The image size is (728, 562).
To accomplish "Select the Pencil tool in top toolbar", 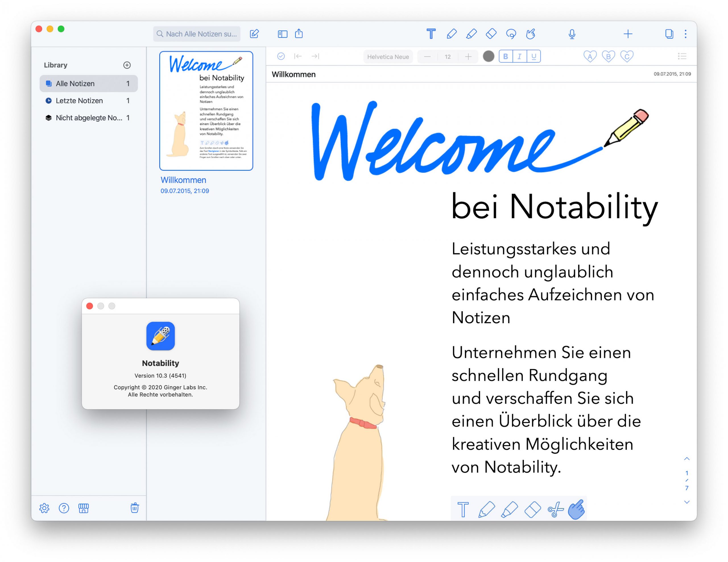I will [451, 34].
